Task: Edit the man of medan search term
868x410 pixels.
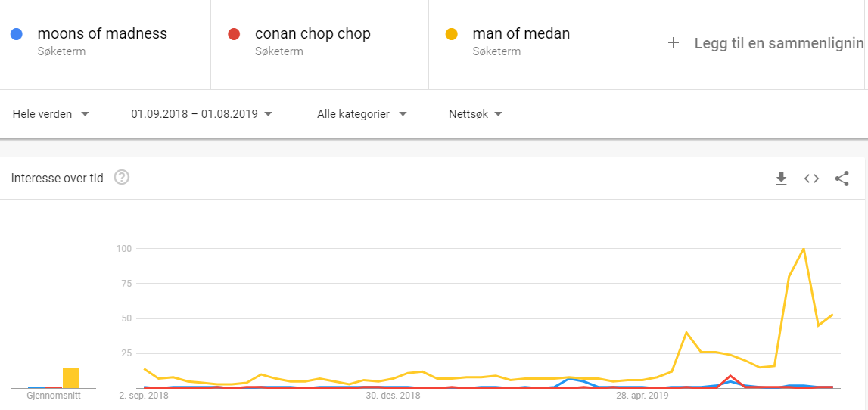Action: click(x=521, y=34)
